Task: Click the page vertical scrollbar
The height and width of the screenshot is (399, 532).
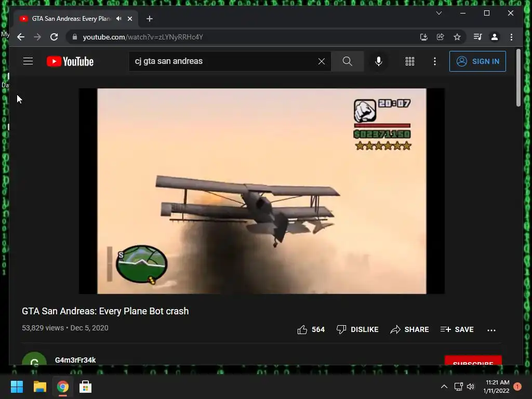Action: pyautogui.click(x=518, y=78)
